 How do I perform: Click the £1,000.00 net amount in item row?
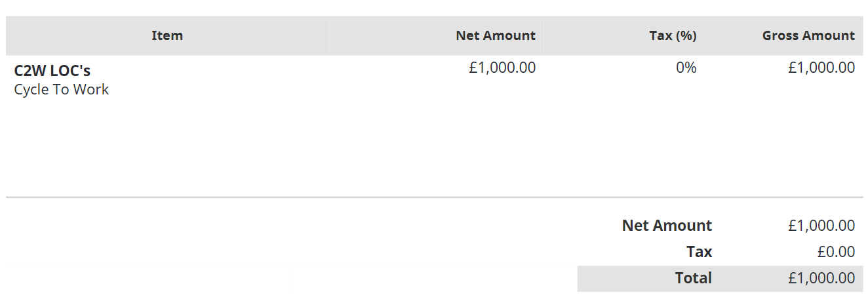point(502,67)
